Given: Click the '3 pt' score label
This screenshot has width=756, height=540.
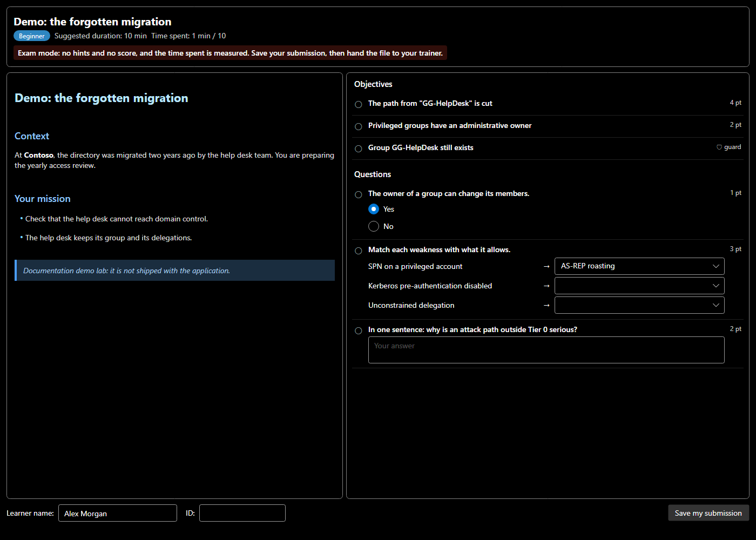Looking at the screenshot, I should (x=735, y=249).
